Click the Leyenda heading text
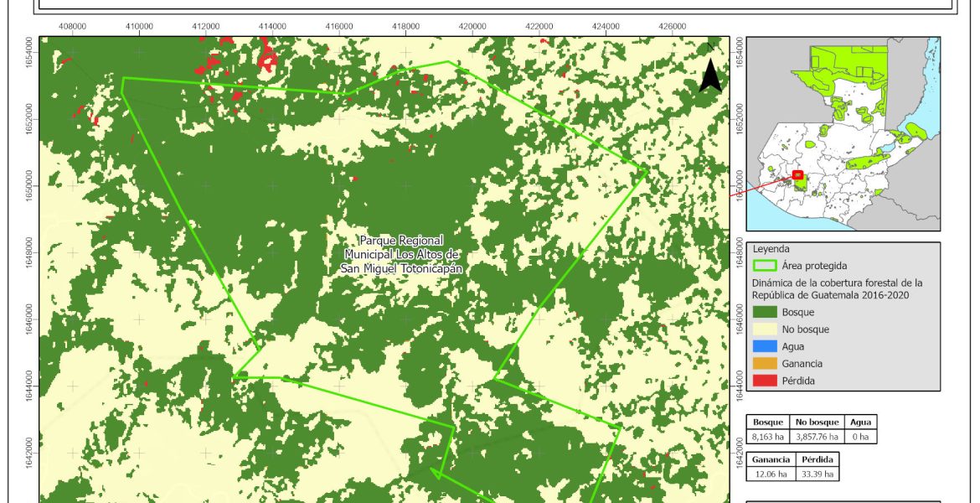Screen dimensions: 980x503 (771, 249)
